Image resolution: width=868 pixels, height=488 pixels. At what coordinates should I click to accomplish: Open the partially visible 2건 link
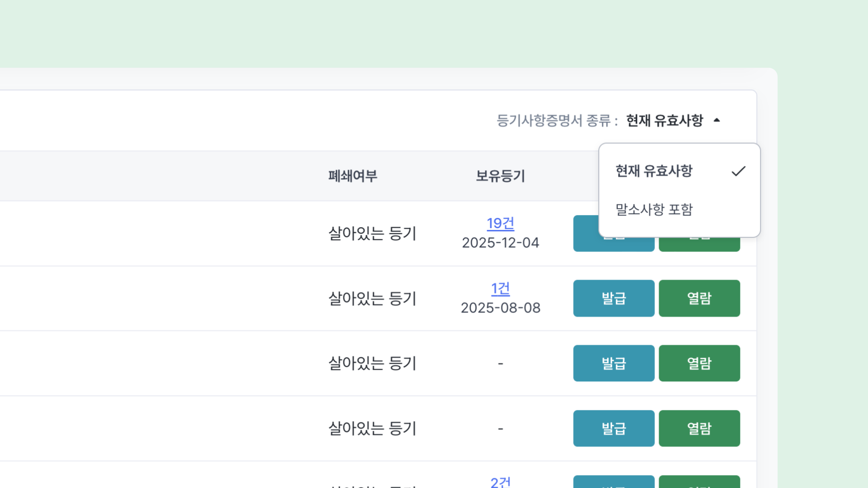click(x=500, y=482)
